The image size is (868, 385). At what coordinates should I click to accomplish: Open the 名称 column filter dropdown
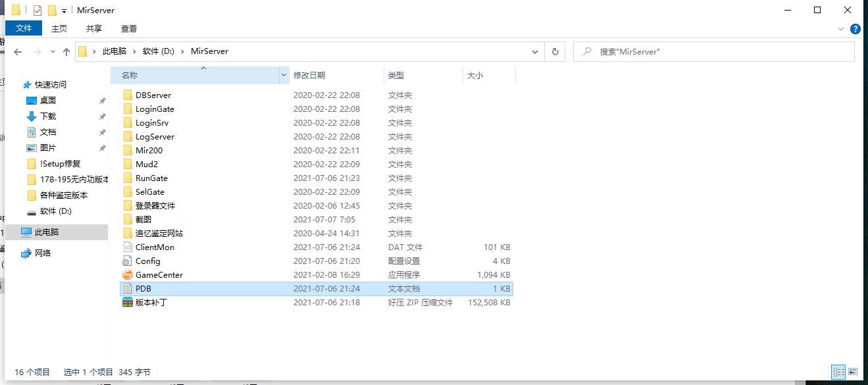(284, 76)
